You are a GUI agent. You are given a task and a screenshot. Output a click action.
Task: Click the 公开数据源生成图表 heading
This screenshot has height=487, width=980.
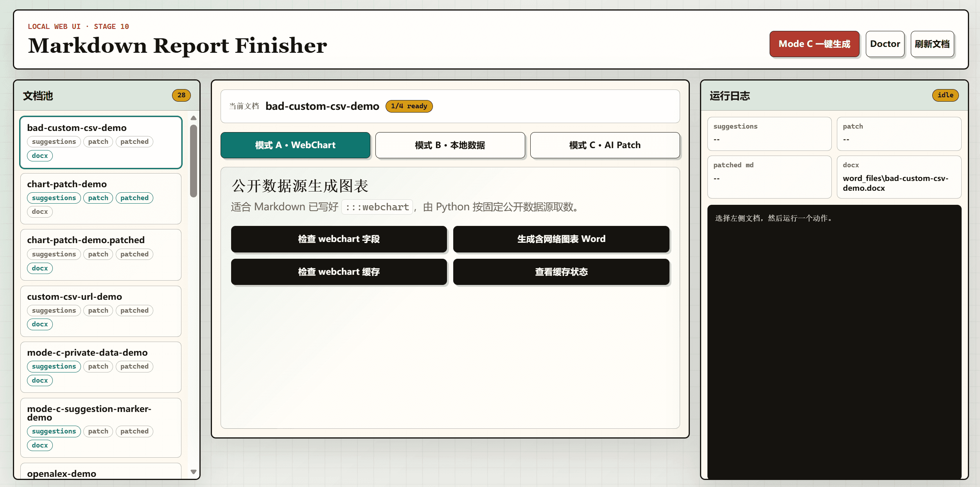(x=300, y=186)
